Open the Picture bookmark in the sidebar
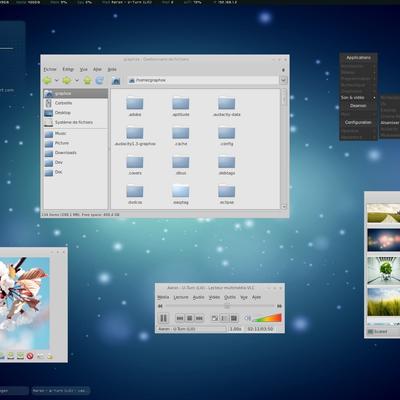This screenshot has height=400, width=400. (x=76, y=143)
